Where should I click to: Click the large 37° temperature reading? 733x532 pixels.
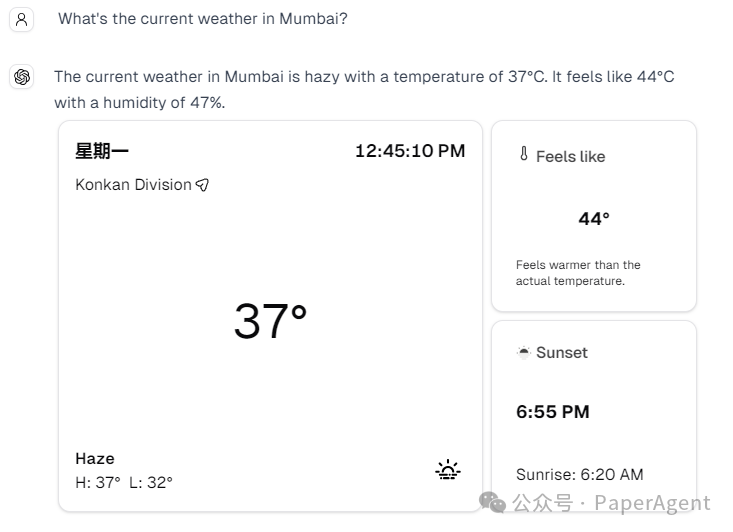[x=270, y=321]
